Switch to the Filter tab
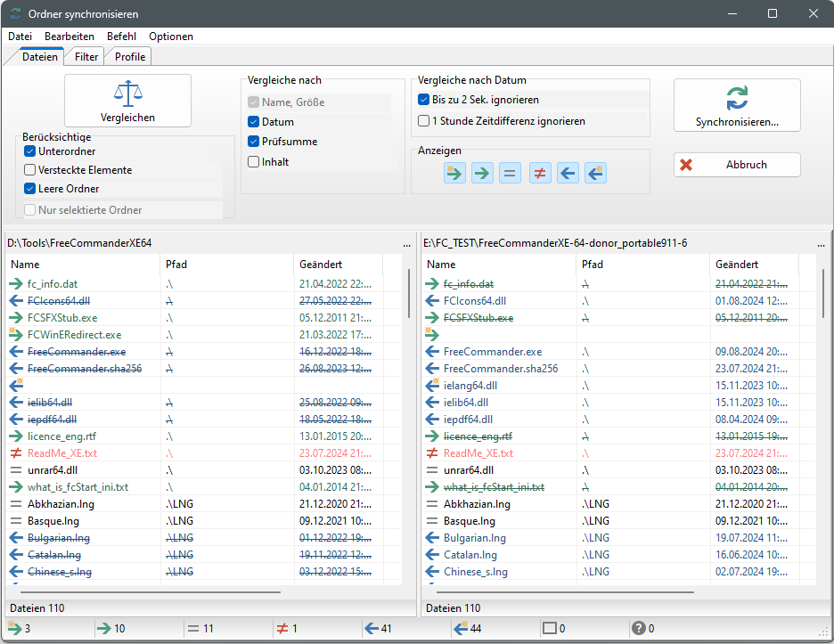This screenshot has height=644, width=834. coord(86,57)
